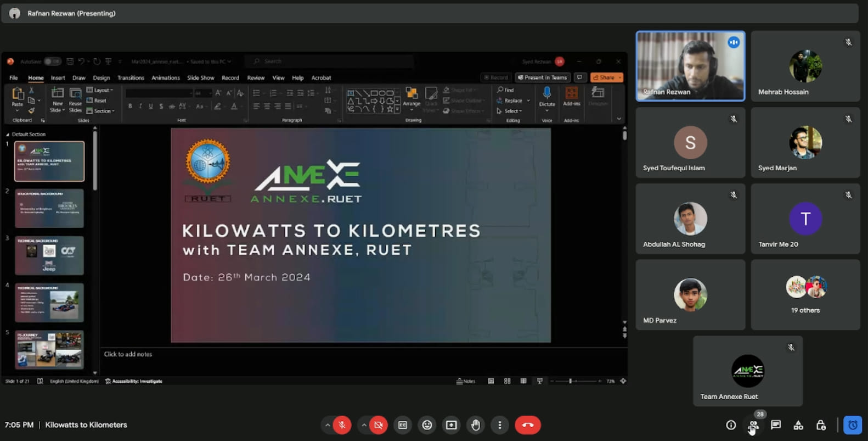868x441 pixels.
Task: Expand the camera video settings arrow
Action: [364, 425]
